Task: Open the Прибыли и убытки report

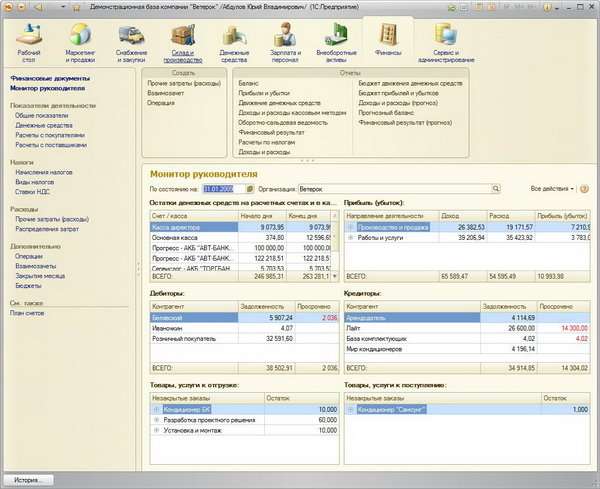Action: tap(264, 93)
